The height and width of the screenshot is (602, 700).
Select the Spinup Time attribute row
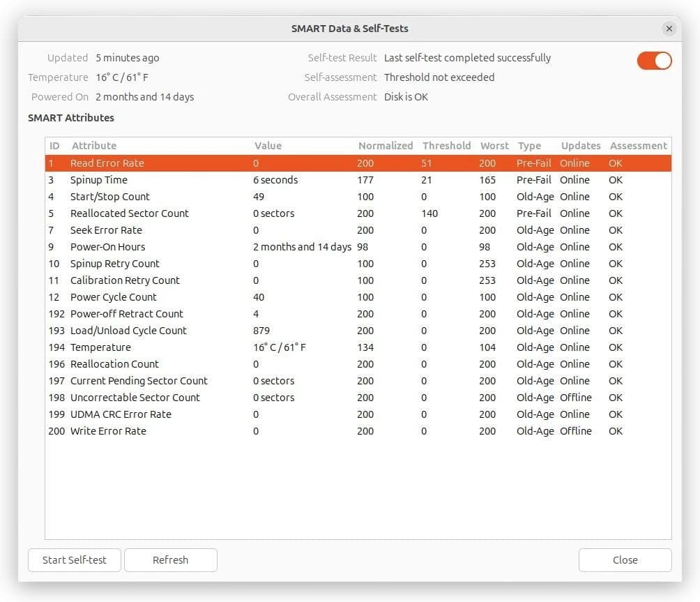pos(99,180)
